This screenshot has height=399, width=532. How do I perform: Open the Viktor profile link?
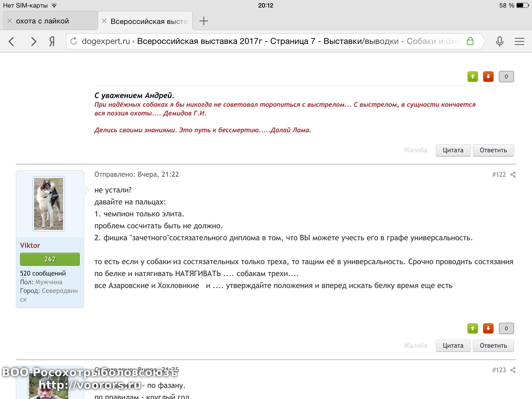tap(30, 245)
